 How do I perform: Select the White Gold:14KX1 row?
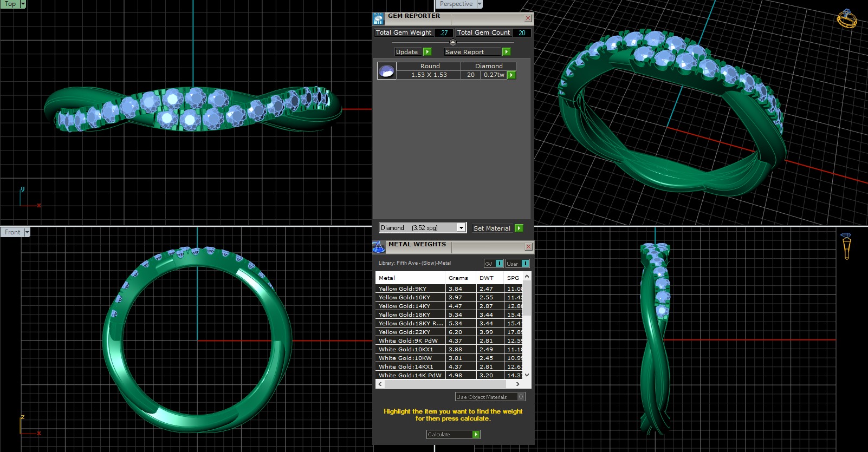coord(449,367)
